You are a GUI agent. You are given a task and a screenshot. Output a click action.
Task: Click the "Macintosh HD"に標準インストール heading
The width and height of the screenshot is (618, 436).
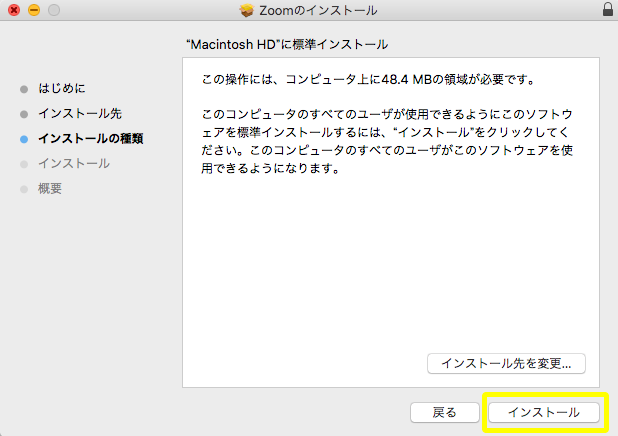click(287, 45)
